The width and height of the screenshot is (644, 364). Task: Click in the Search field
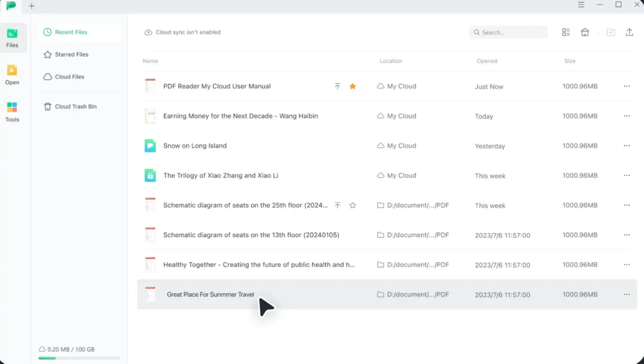(508, 32)
